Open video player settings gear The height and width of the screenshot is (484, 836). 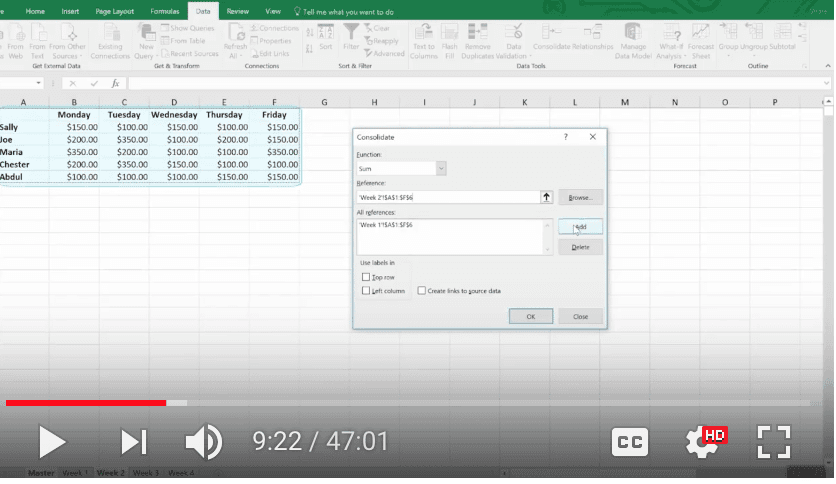pos(699,441)
